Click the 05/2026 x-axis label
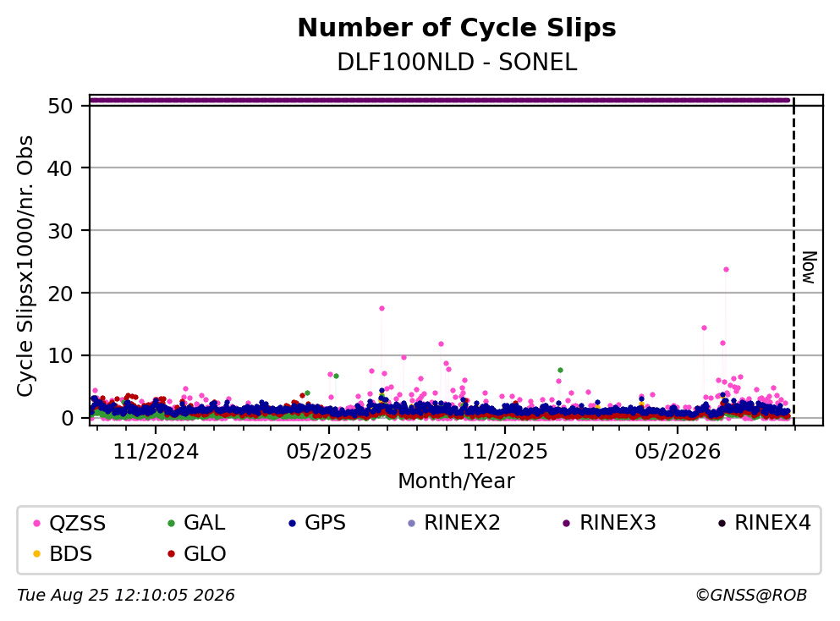The height and width of the screenshot is (621, 840). [678, 452]
